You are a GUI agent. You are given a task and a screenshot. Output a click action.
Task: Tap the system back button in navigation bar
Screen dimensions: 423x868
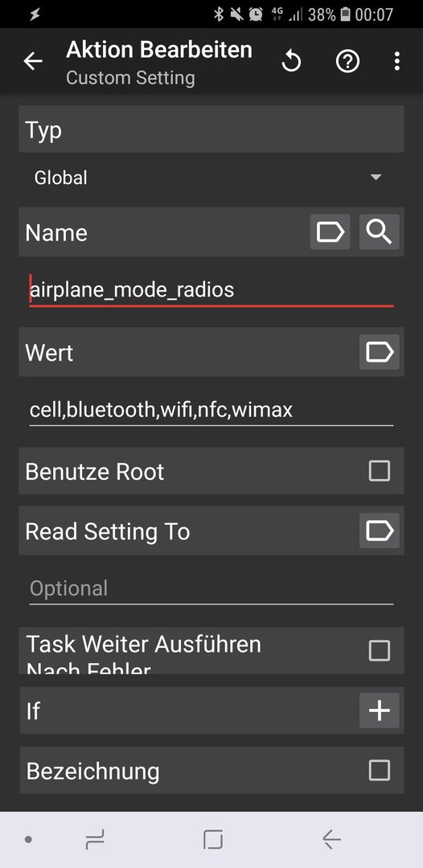click(331, 840)
